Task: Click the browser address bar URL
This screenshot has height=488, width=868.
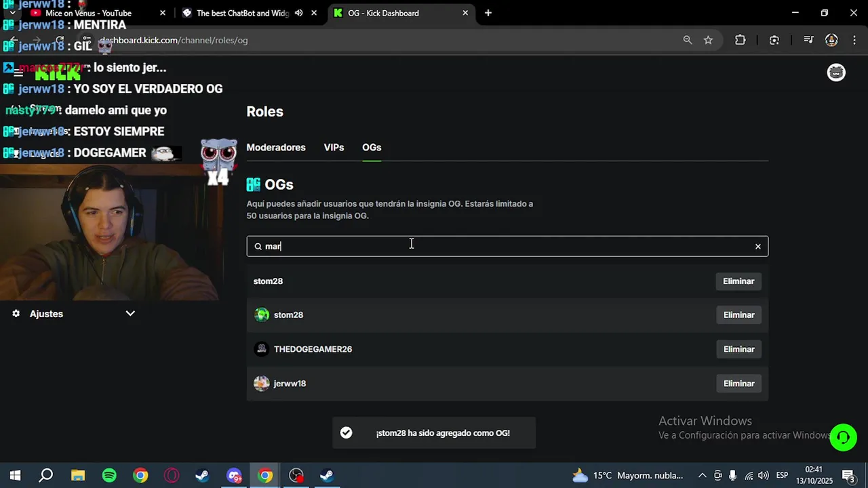Action: (175, 40)
